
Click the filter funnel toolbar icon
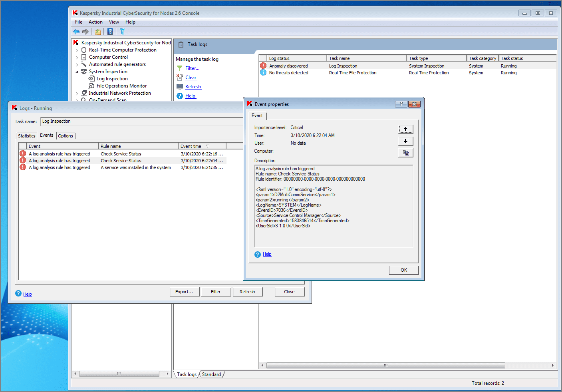coord(122,32)
